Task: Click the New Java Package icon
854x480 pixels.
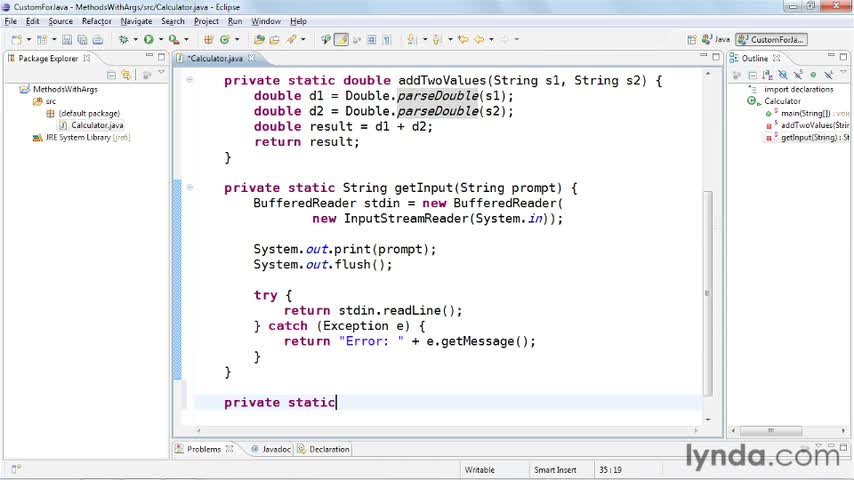Action: pyautogui.click(x=208, y=40)
